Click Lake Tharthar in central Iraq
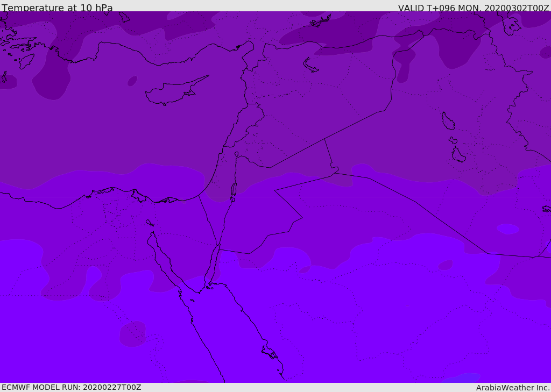The width and height of the screenshot is (551, 392). pyautogui.click(x=448, y=121)
